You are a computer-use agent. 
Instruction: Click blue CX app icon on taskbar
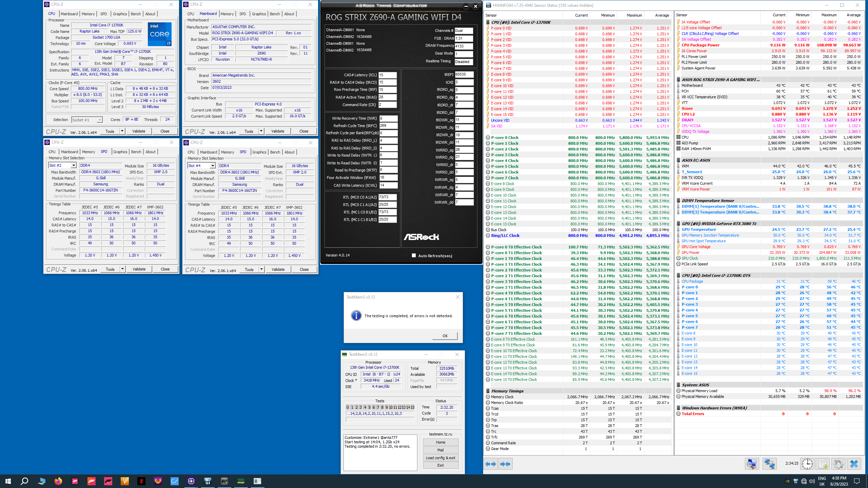tap(175, 481)
